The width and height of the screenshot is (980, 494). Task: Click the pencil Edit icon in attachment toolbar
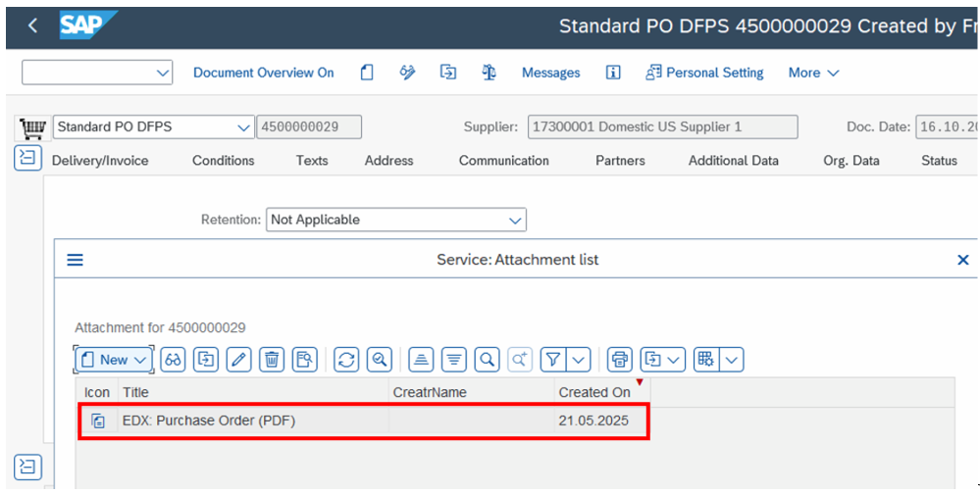coord(238,360)
